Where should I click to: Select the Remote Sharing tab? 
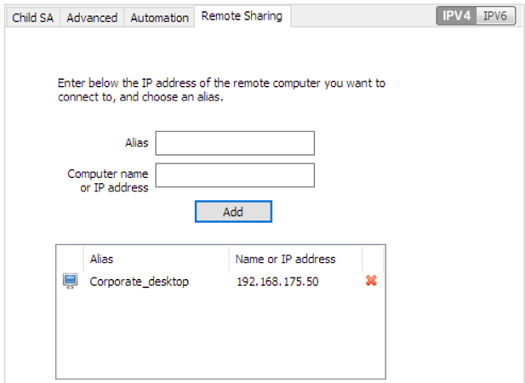pyautogui.click(x=242, y=16)
